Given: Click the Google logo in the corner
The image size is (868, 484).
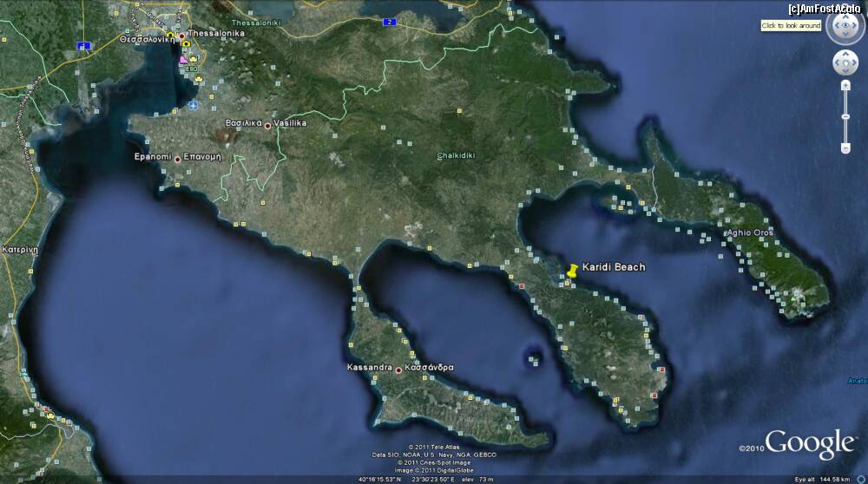Looking at the screenshot, I should [x=810, y=443].
